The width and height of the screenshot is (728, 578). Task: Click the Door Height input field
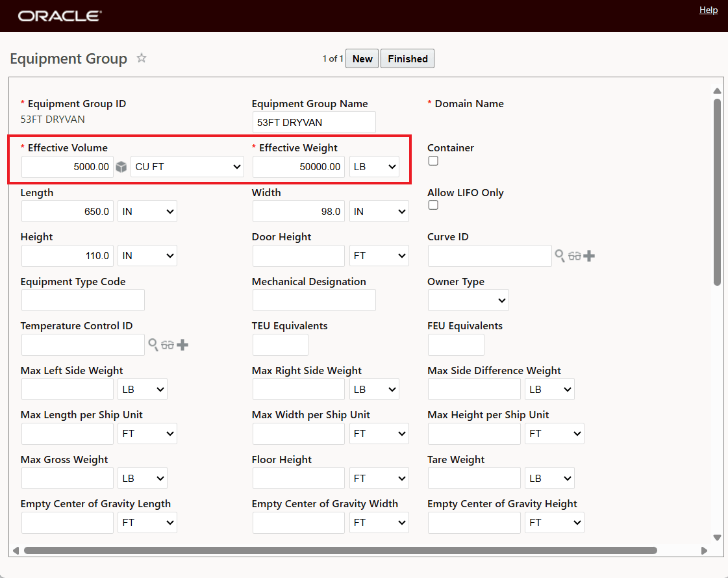point(299,256)
